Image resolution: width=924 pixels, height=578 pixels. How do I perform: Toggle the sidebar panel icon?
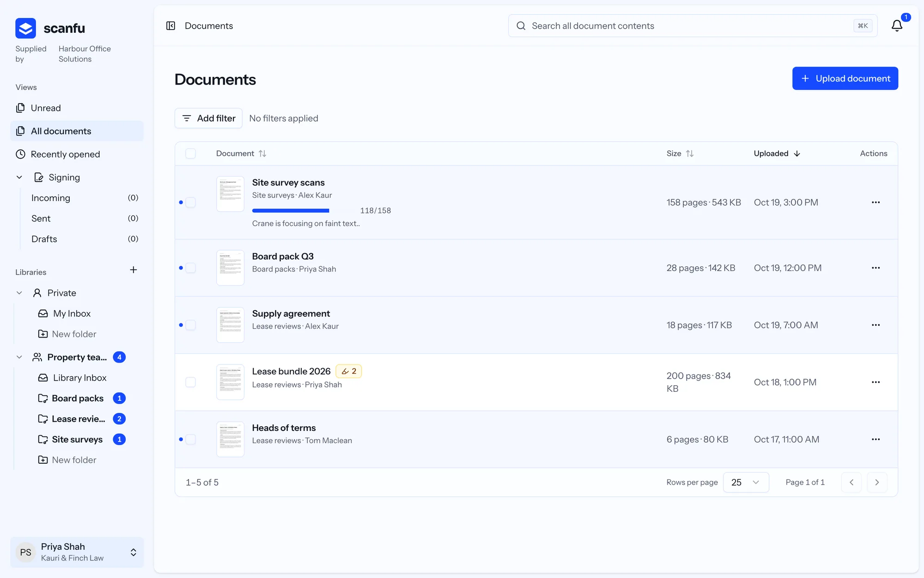click(x=170, y=26)
